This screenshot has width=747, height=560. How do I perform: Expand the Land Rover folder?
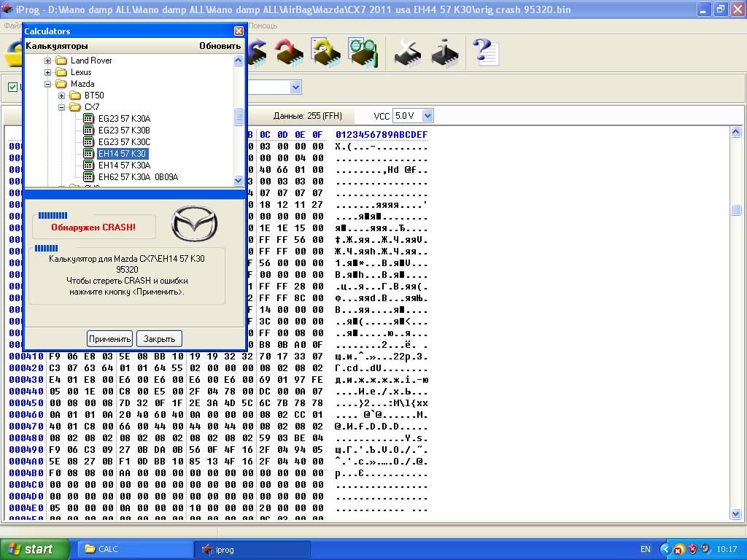(x=48, y=61)
